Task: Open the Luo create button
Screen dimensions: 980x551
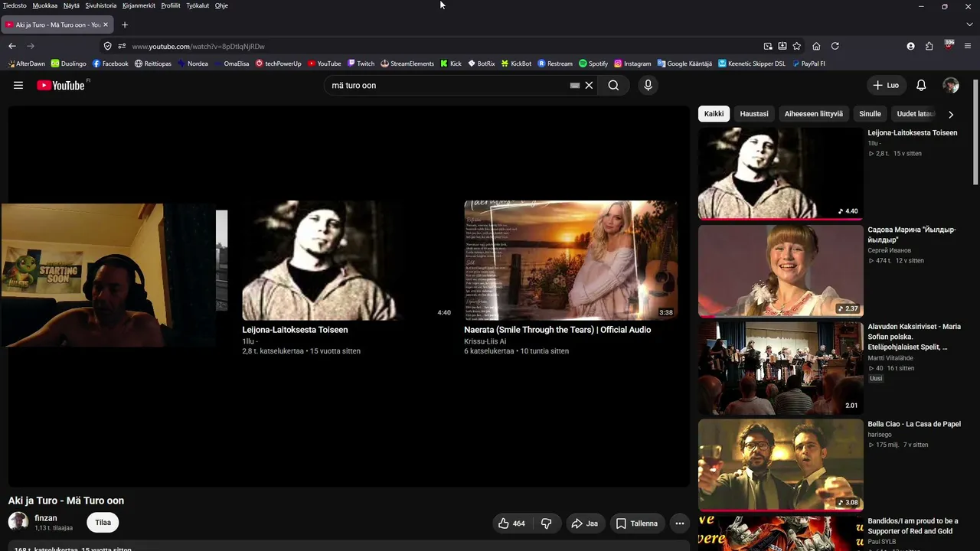Action: pyautogui.click(x=886, y=85)
